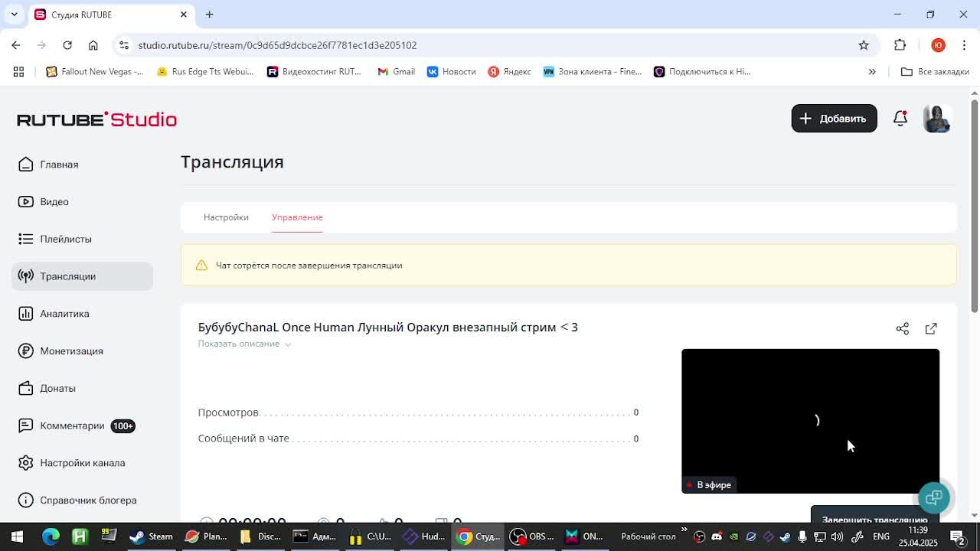Open the Windows notification center
This screenshot has width=980, height=551.
coord(957,536)
